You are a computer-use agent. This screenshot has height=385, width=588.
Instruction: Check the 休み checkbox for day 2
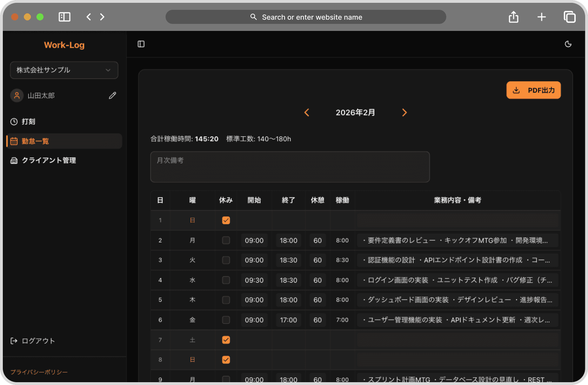(x=226, y=240)
